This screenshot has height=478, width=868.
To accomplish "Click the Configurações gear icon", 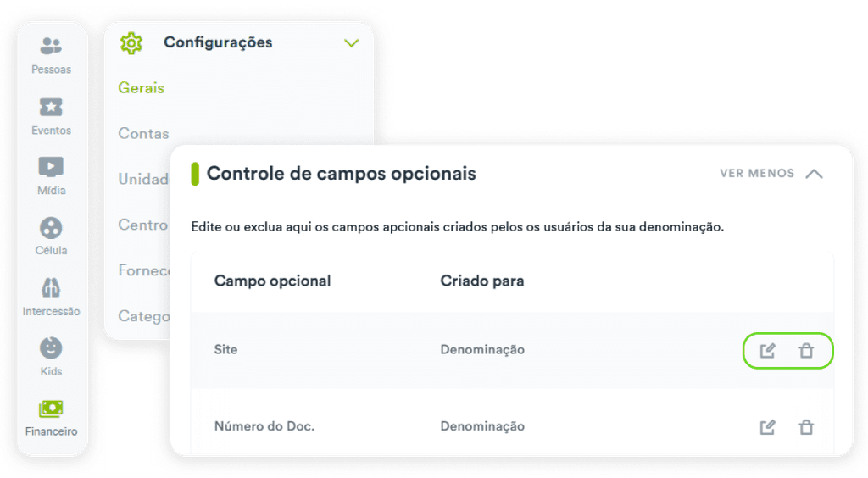I will (131, 42).
